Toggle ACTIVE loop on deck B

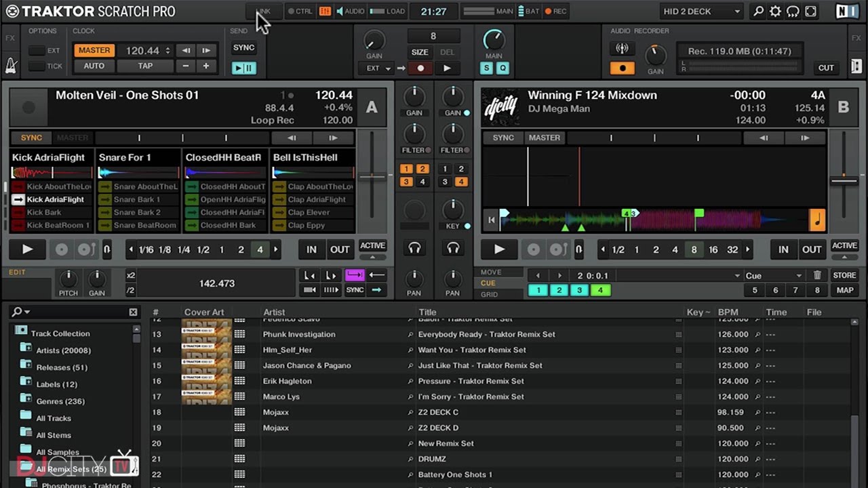[844, 246]
